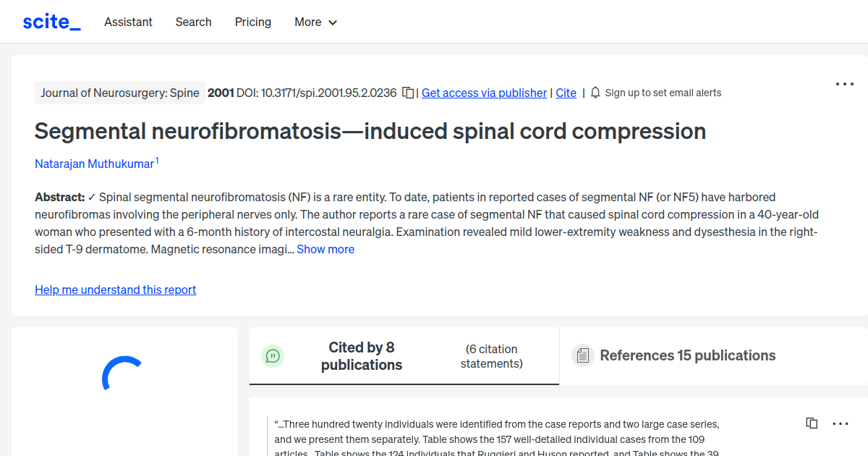
Task: Open the References 15 publications tab
Action: pyautogui.click(x=688, y=355)
